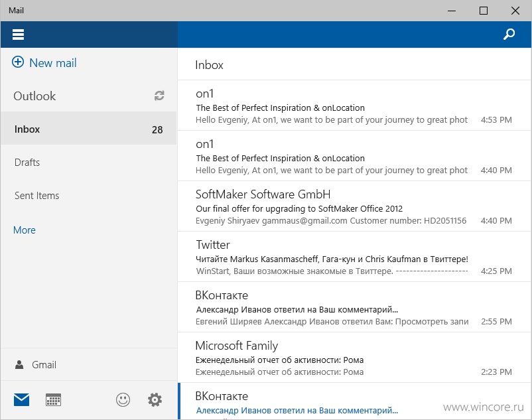Open the Sent Items folder

[88, 196]
